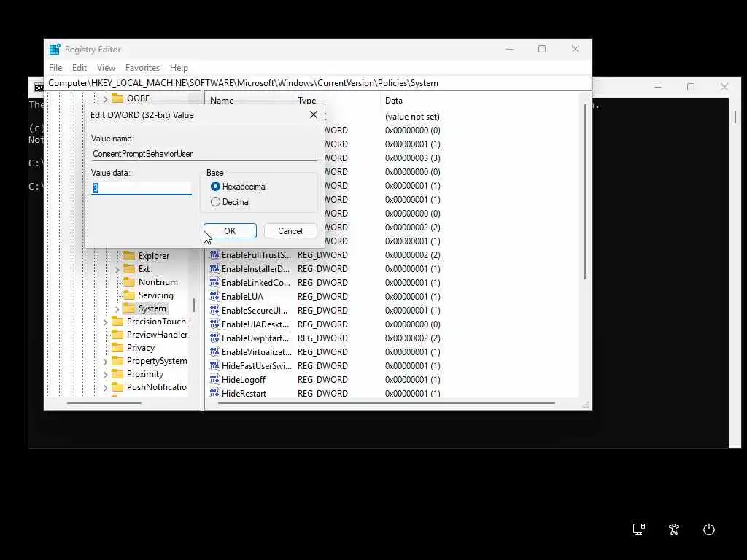Expand the System tree node
747x560 pixels.
click(x=117, y=309)
